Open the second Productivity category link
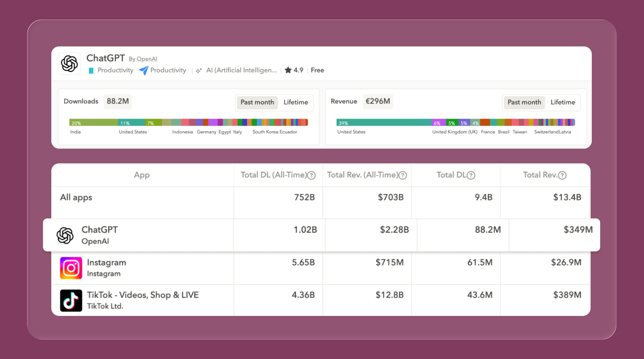The height and width of the screenshot is (359, 644). tap(168, 70)
